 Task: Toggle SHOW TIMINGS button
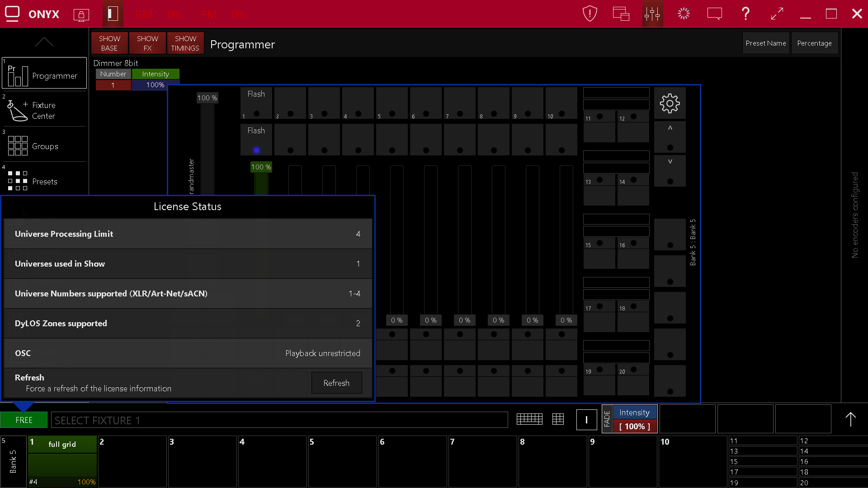coord(185,43)
